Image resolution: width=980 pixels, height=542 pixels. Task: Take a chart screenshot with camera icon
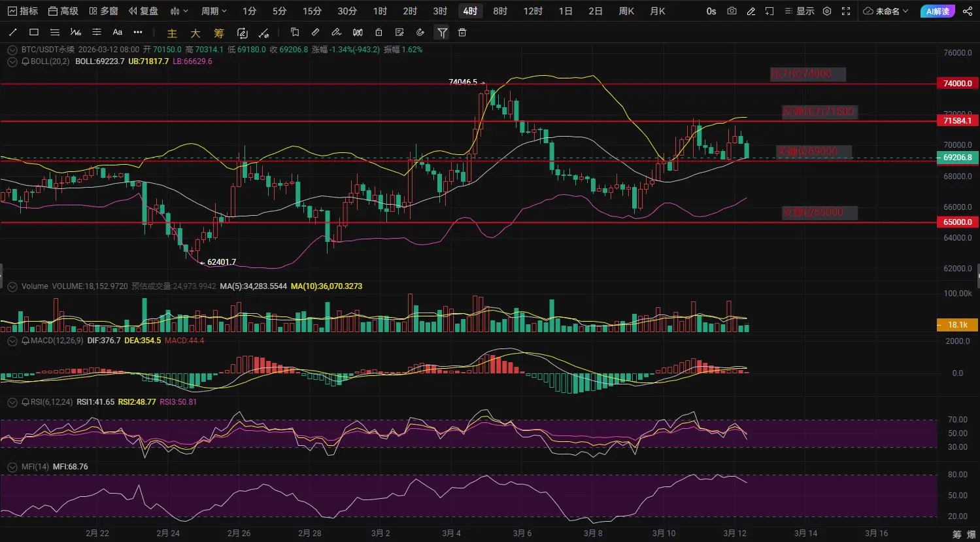(732, 11)
